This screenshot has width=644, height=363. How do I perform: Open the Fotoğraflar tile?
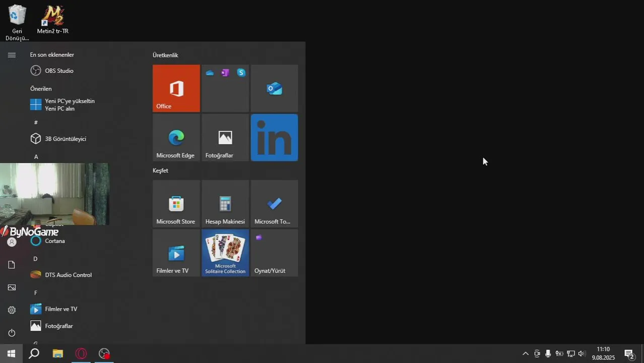(225, 138)
